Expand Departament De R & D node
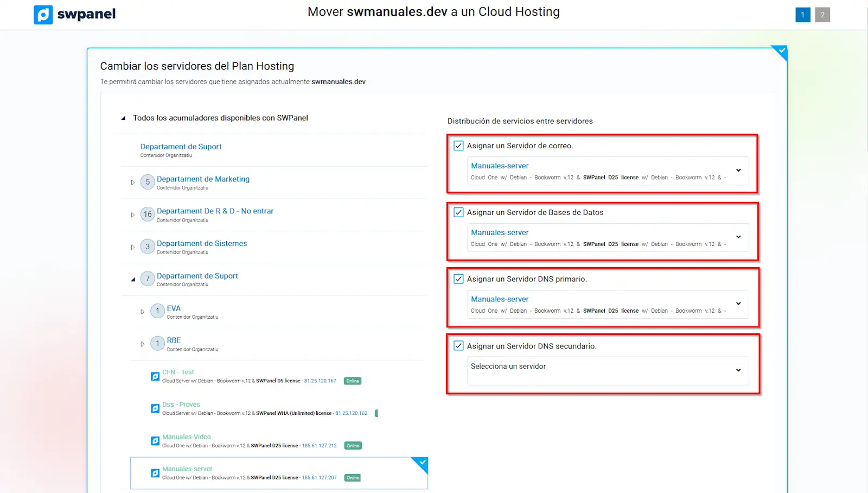The height and width of the screenshot is (493, 868). click(x=132, y=215)
